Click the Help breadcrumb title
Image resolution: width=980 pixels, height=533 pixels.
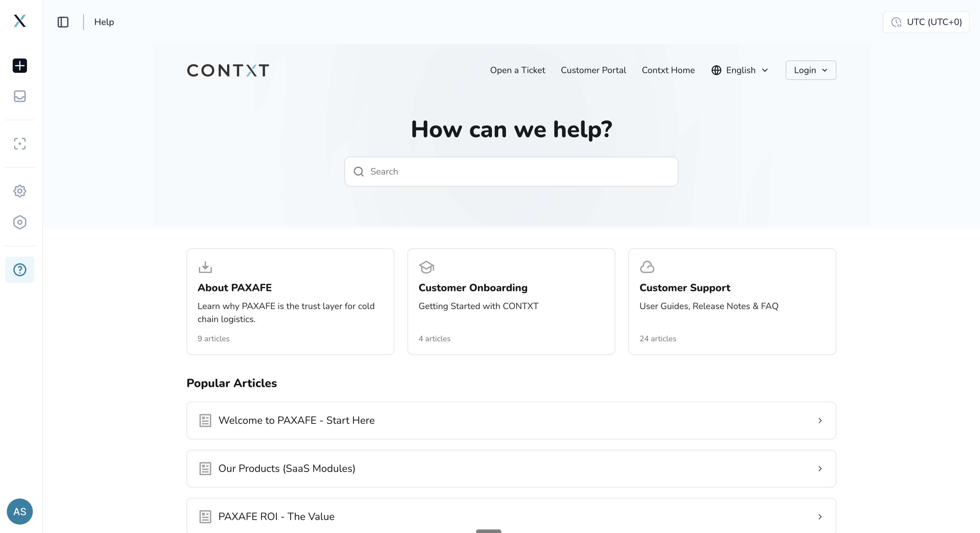[x=104, y=22]
